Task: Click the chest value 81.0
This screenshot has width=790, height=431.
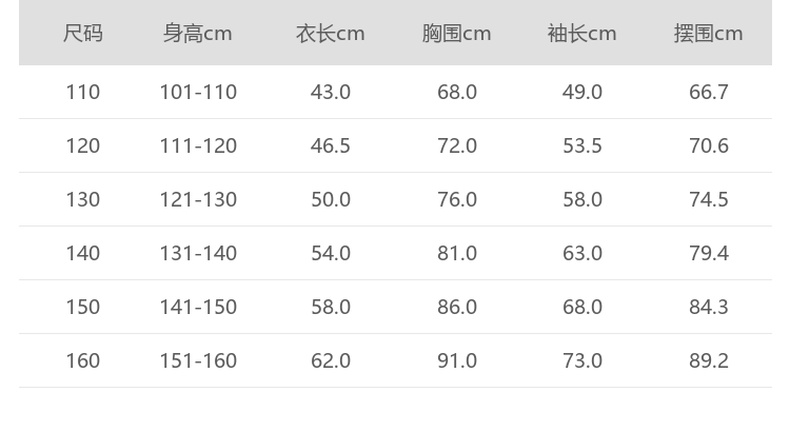Action: point(457,254)
